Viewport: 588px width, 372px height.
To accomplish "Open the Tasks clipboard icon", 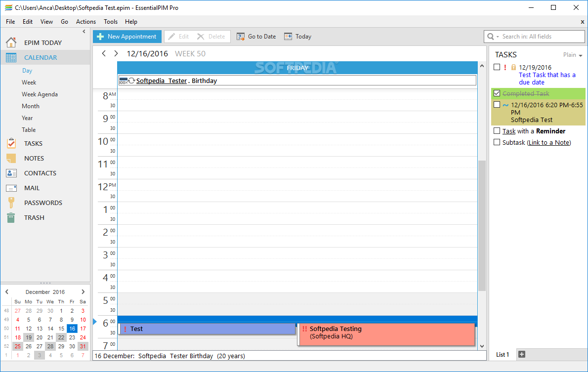I will pos(11,143).
